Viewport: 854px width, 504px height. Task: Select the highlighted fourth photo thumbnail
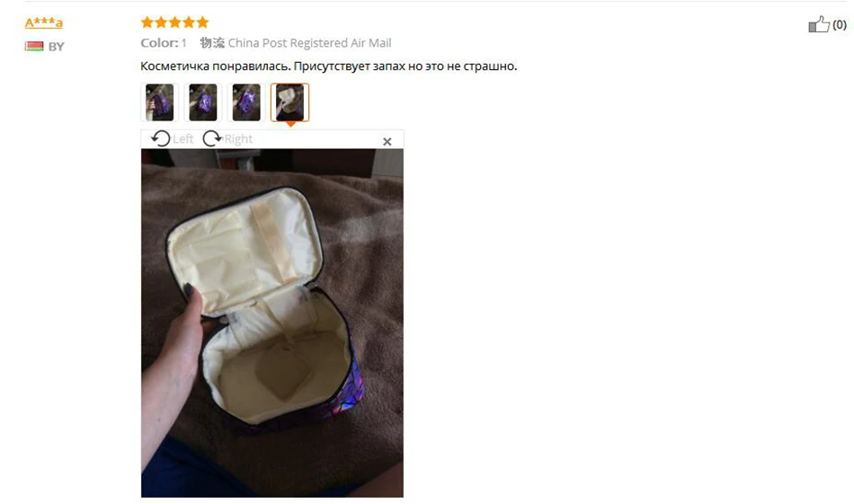[289, 102]
